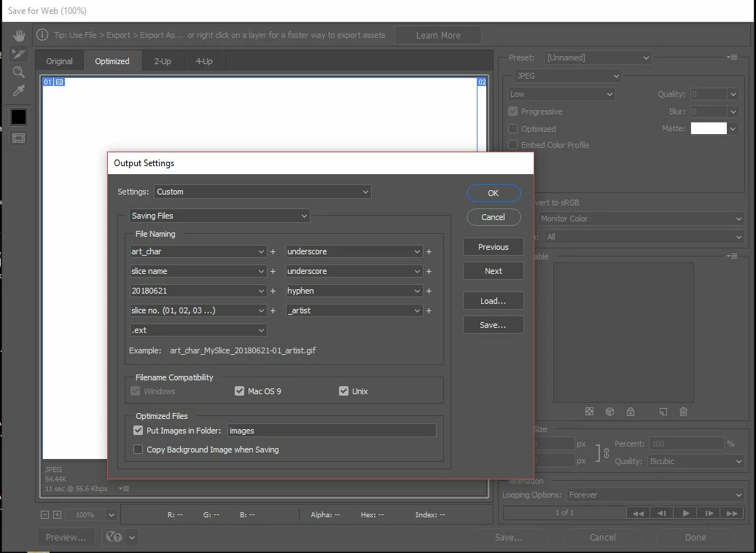
Task: Click the Preview... button
Action: click(x=66, y=537)
